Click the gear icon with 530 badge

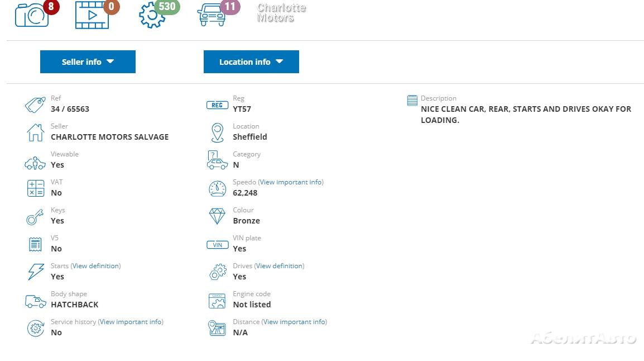point(152,15)
